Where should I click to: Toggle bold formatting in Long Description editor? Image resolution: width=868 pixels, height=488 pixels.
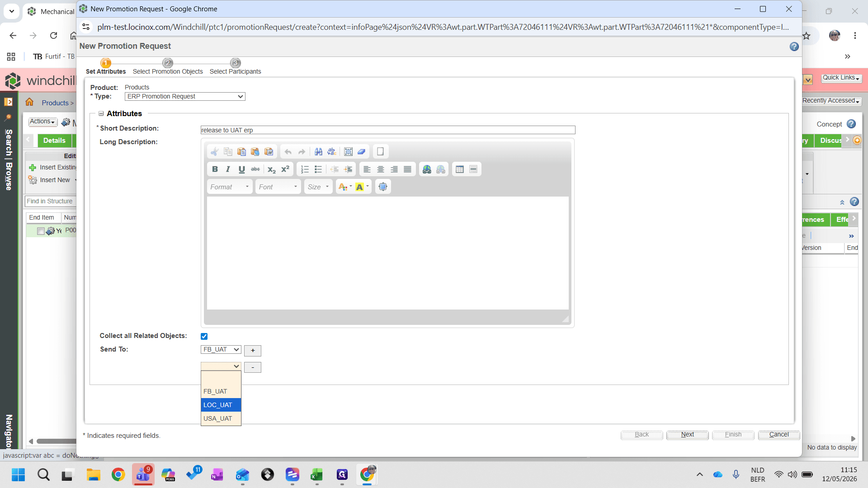(215, 169)
